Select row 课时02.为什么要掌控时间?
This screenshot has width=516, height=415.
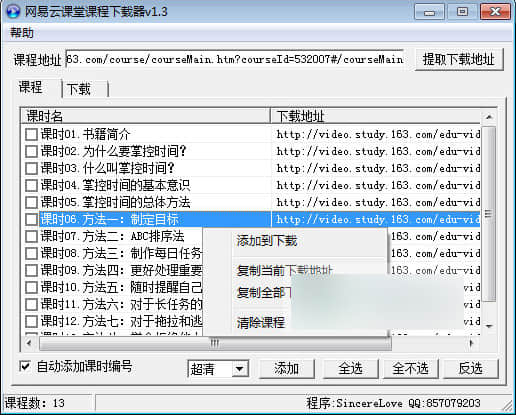[113, 151]
